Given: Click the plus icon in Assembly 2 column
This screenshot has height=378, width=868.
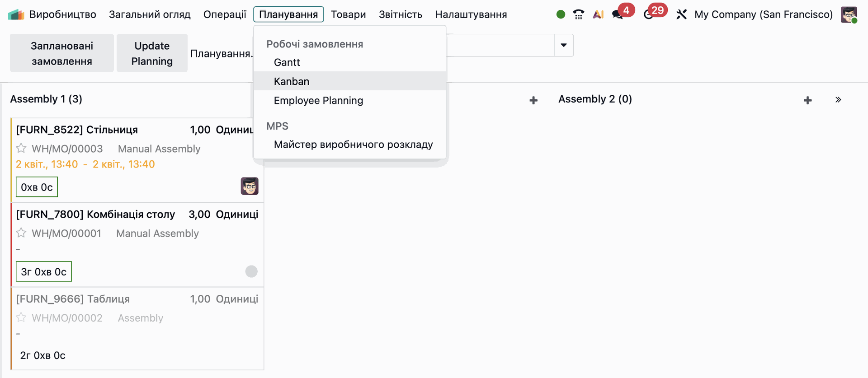Looking at the screenshot, I should tap(807, 100).
